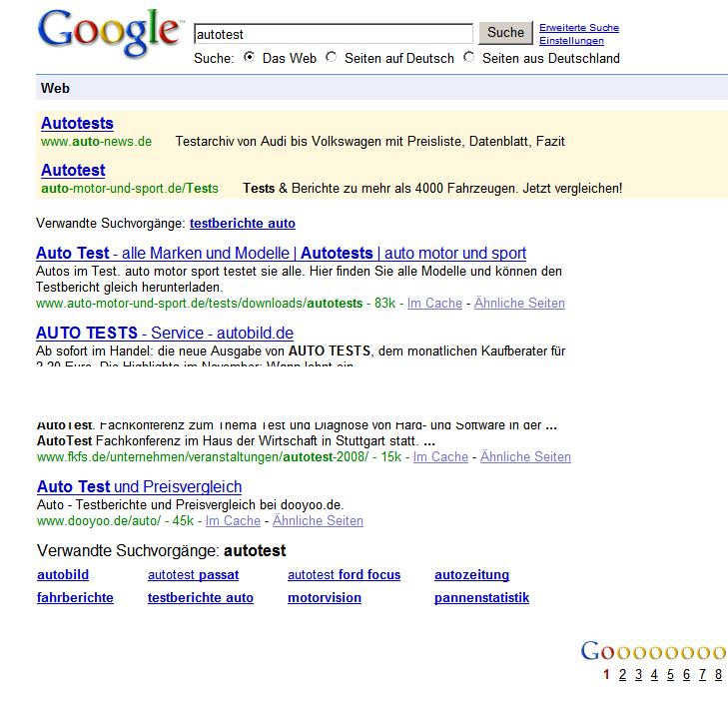
Task: Click related search autotest passat
Action: (193, 575)
